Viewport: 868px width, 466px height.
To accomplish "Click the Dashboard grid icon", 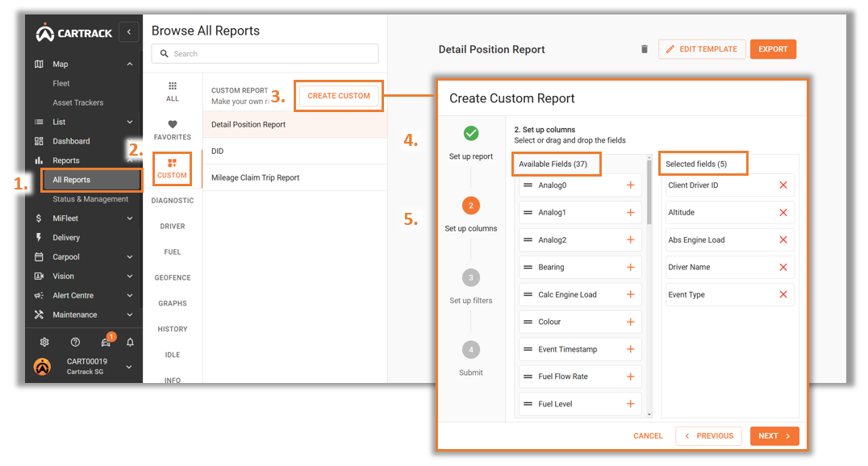I will click(39, 141).
